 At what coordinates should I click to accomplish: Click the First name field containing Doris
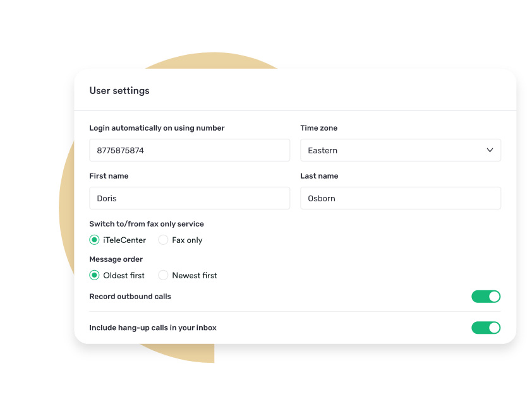coord(190,198)
